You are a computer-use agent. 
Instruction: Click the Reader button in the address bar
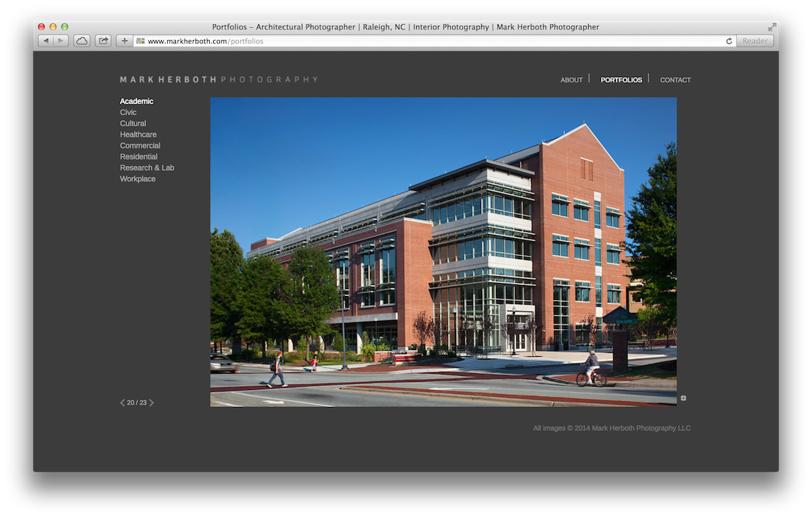(755, 41)
